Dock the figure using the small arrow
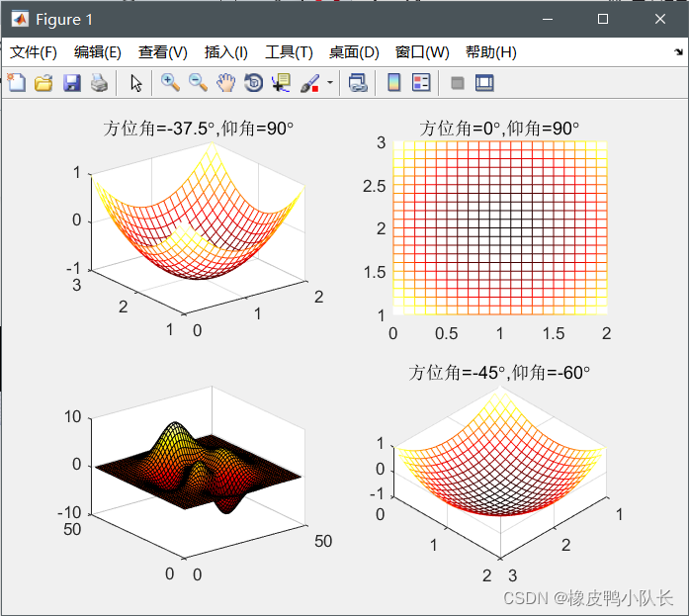This screenshot has height=616, width=689. click(678, 52)
